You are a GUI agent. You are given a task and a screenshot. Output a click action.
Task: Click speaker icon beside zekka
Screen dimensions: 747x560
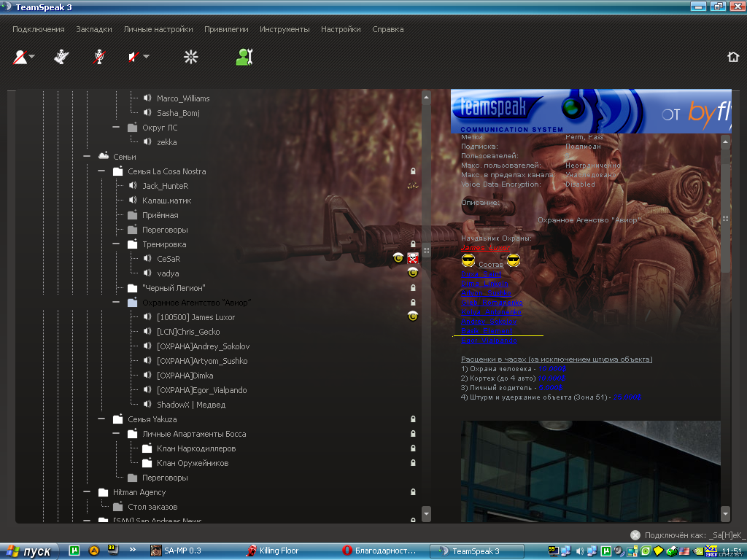pyautogui.click(x=147, y=142)
